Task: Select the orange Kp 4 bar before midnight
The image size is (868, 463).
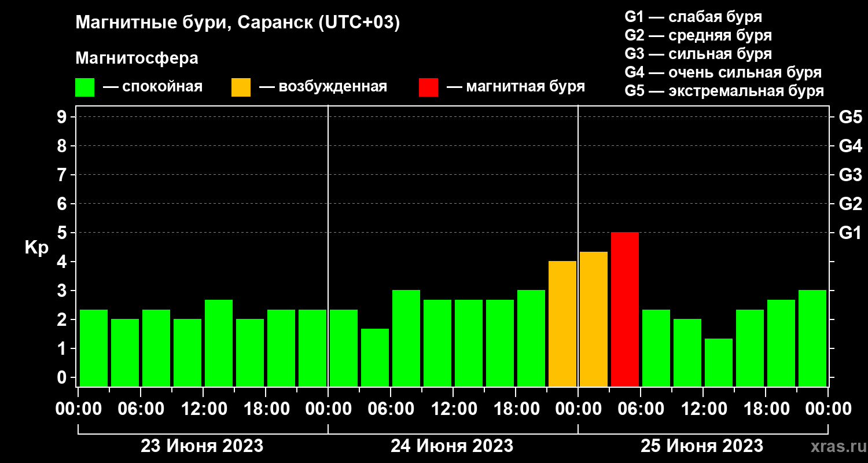Action: point(562,324)
